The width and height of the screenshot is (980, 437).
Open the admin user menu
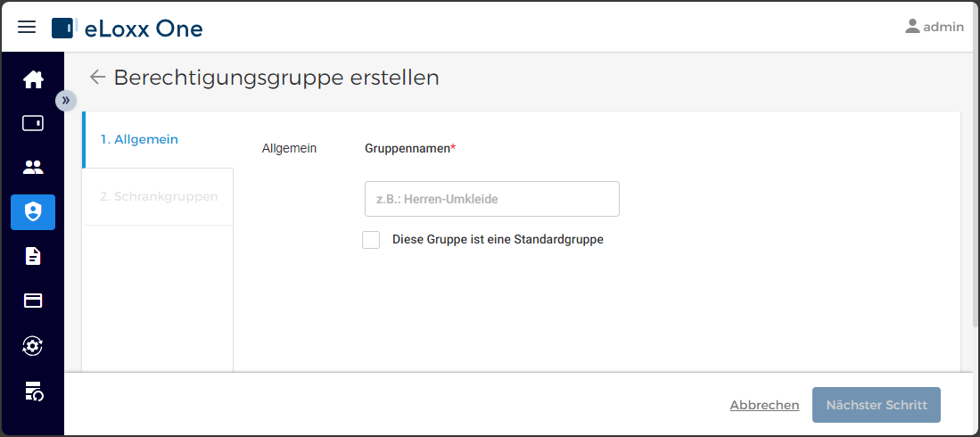(x=935, y=27)
